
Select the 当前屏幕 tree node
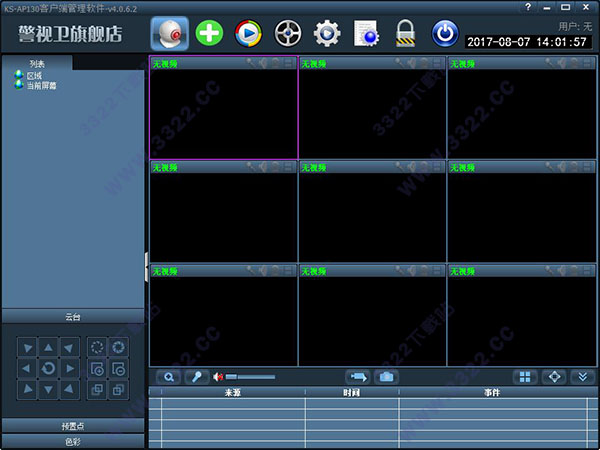[41, 86]
